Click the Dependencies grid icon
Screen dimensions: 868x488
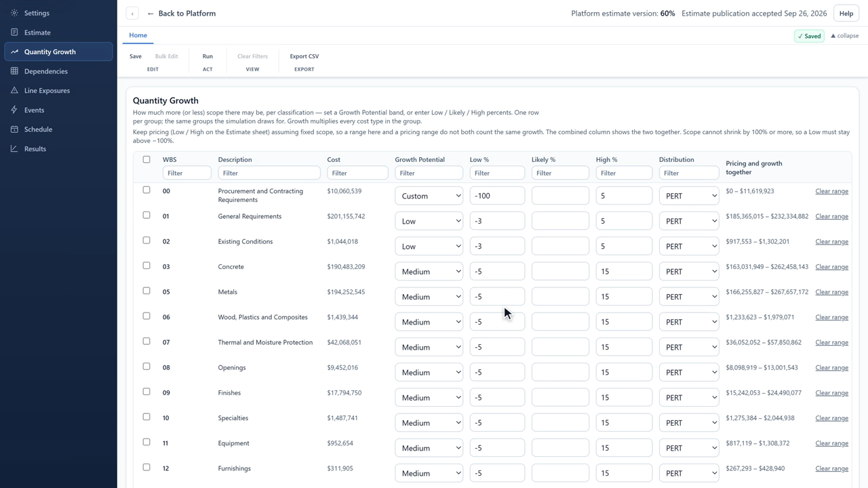[14, 71]
